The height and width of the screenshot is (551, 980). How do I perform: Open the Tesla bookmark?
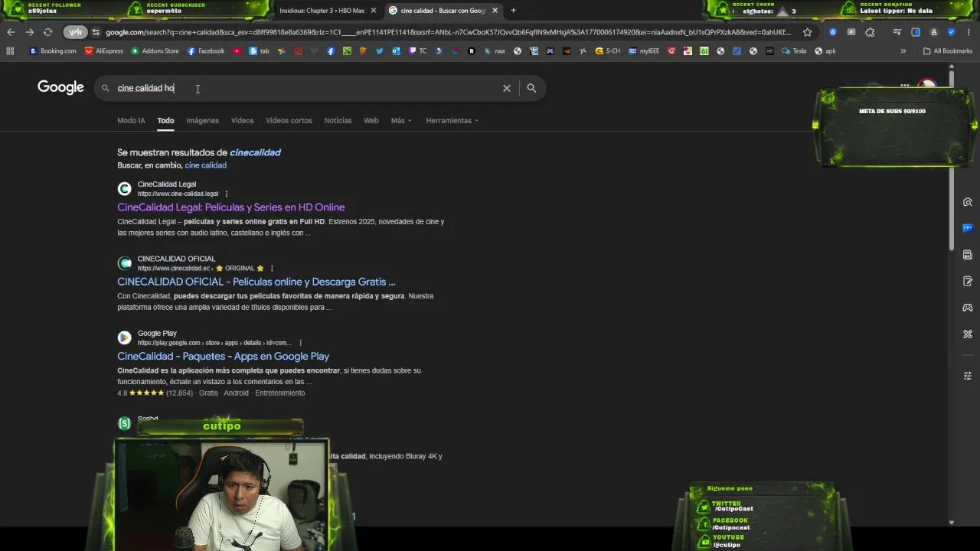794,51
